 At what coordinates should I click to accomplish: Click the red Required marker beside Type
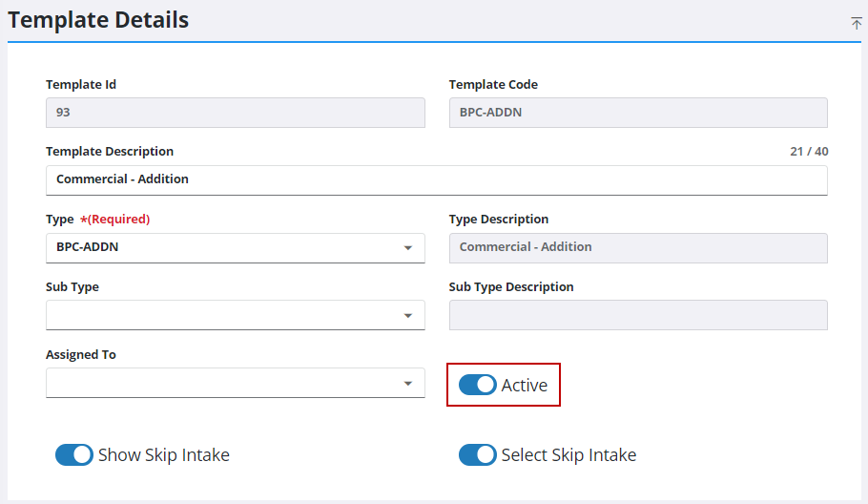(114, 219)
